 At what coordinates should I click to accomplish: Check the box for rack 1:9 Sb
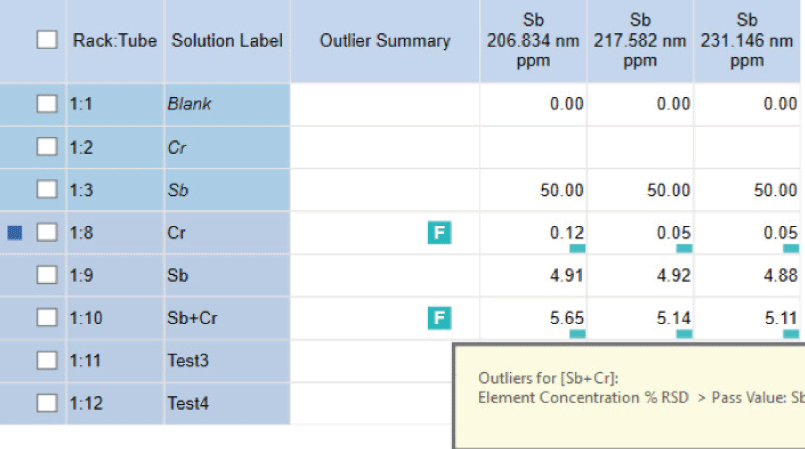(x=47, y=275)
